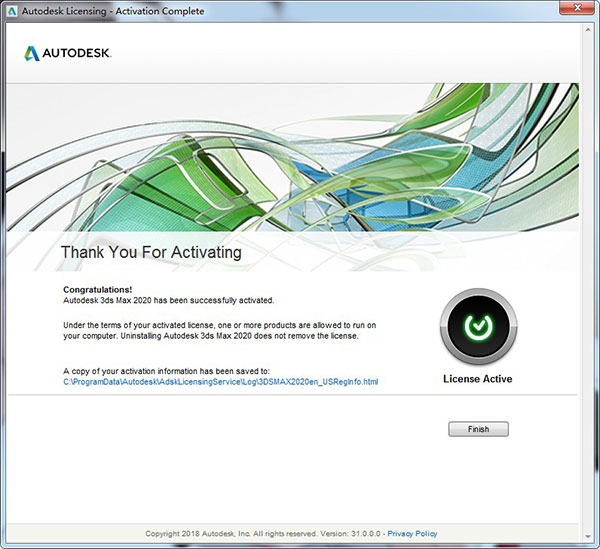The height and width of the screenshot is (549, 600).
Task: Click the Autodesk triangular 'A' logo icon
Action: coord(32,53)
